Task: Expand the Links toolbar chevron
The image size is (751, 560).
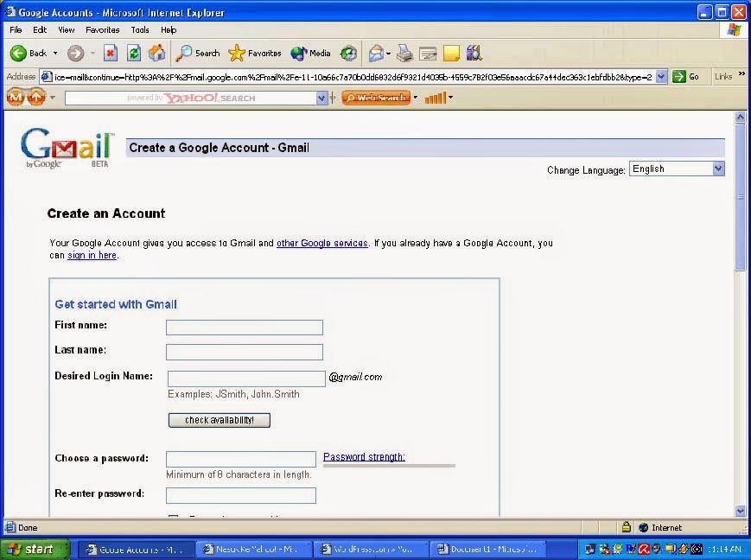Action: pos(741,73)
